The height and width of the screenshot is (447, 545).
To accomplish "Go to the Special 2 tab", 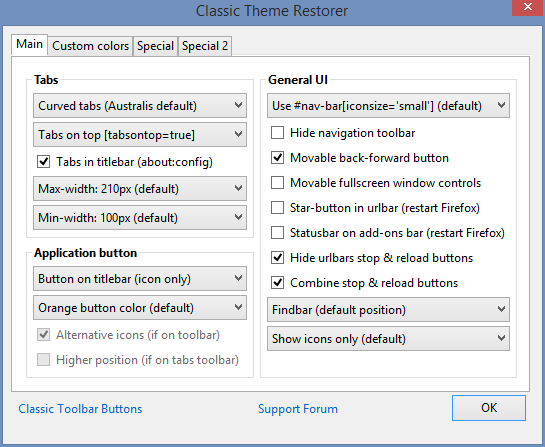I will coord(205,46).
